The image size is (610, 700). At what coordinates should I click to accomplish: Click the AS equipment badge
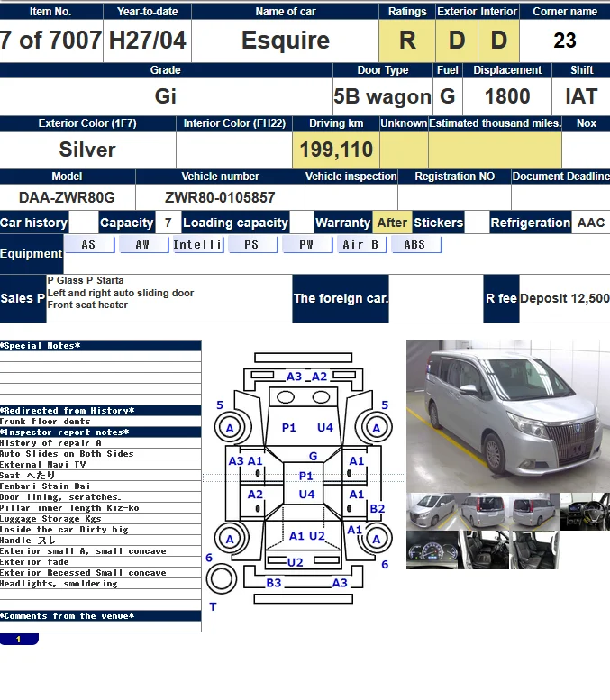[x=89, y=245]
